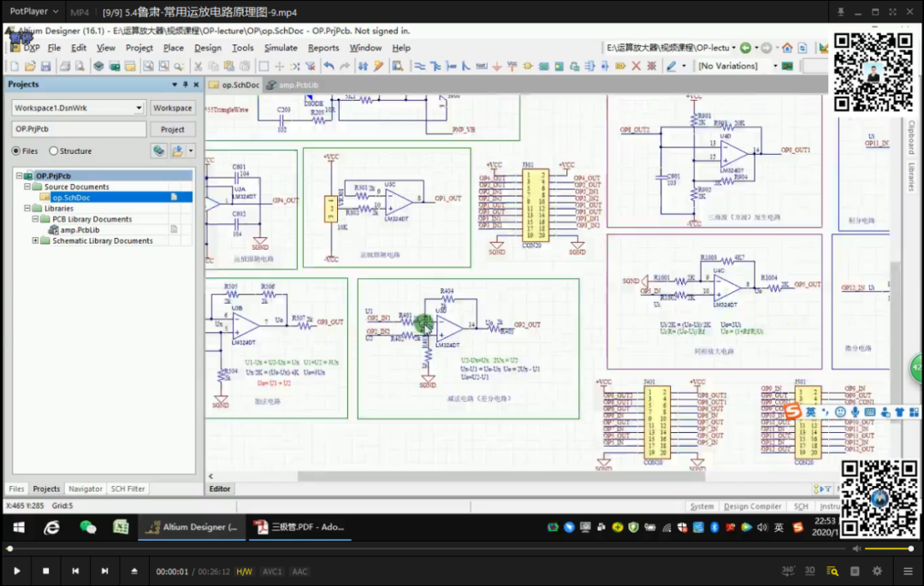Open the System panel button in status bar
This screenshot has height=586, width=924.
(702, 506)
